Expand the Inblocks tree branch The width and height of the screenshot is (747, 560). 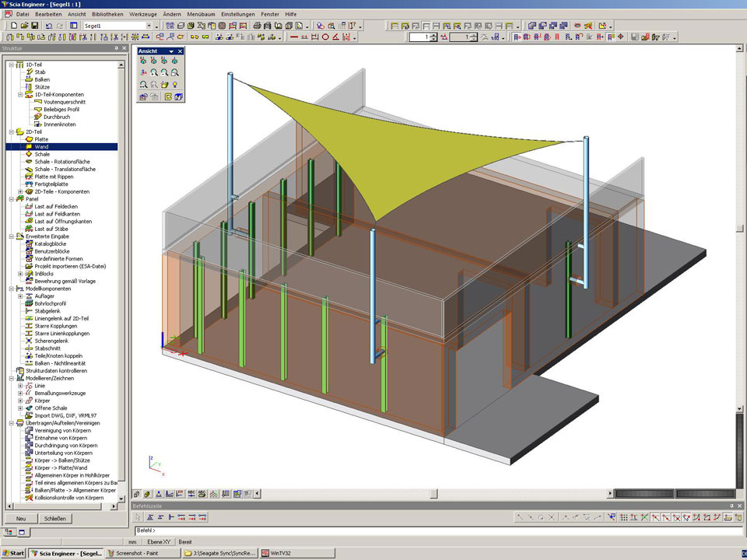(20, 274)
